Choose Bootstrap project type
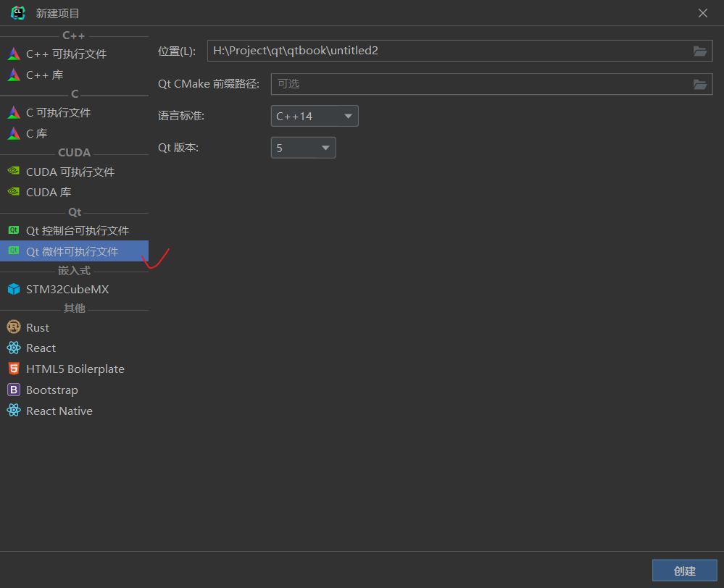Viewport: 724px width, 588px height. click(x=75, y=390)
